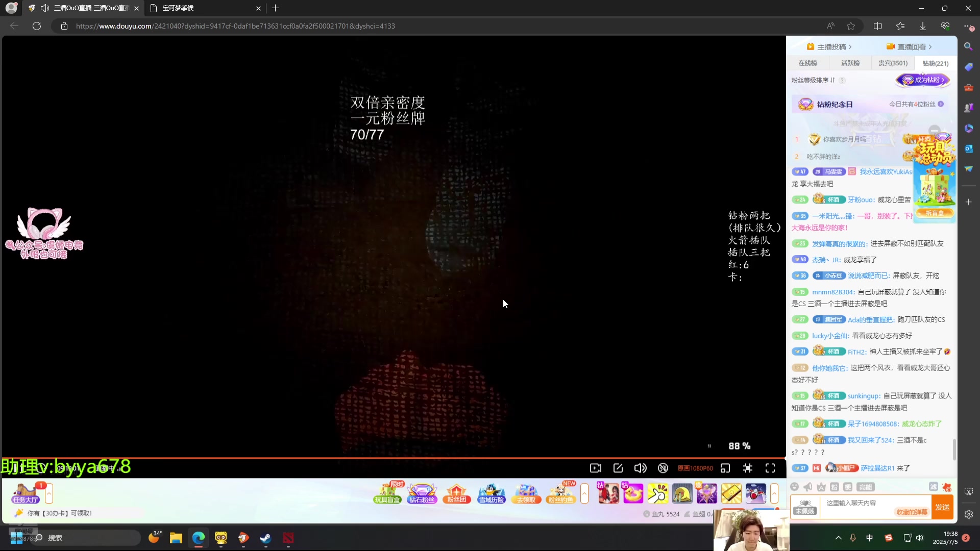Open the 原画1080P60 quality selector
Viewport: 980px width, 551px height.
pyautogui.click(x=695, y=468)
